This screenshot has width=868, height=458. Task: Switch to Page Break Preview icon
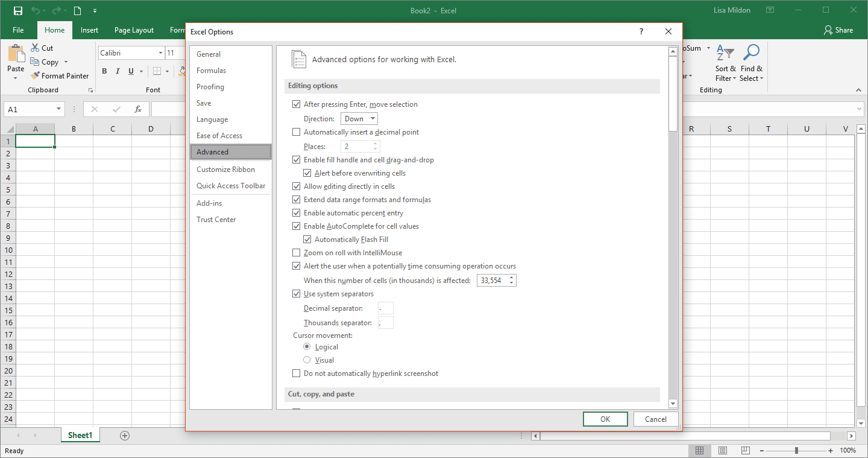(746, 451)
